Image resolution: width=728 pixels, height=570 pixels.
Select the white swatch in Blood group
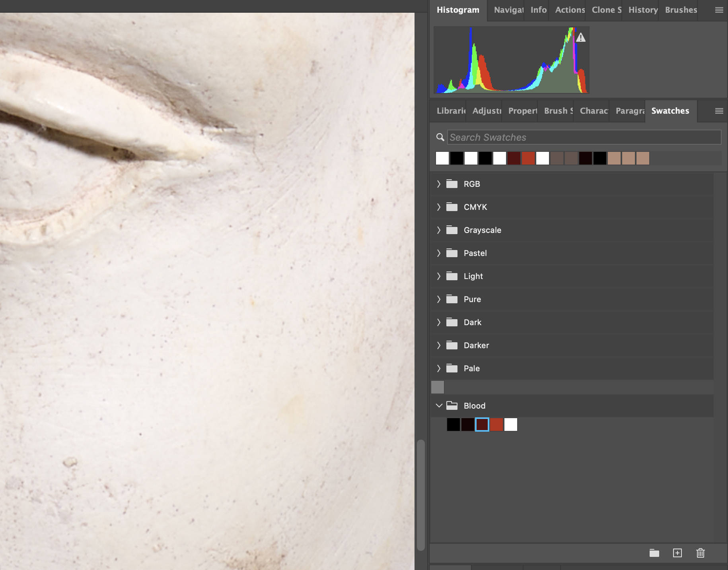[x=511, y=425]
